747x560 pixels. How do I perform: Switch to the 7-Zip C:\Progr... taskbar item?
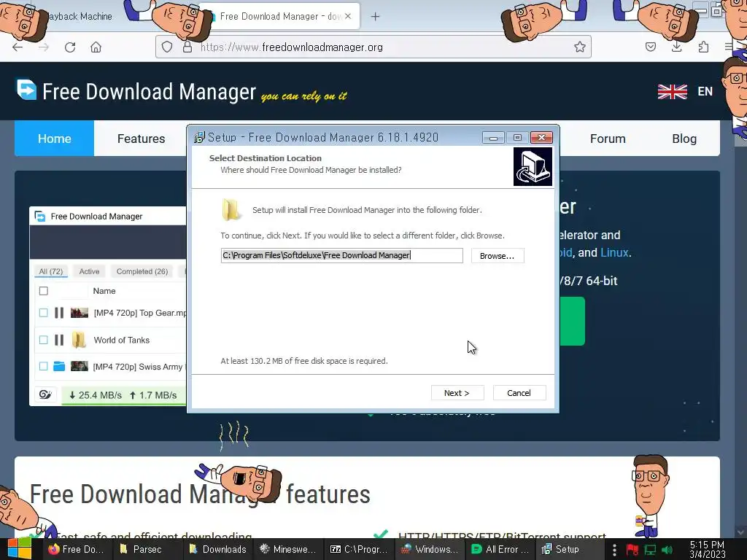pos(359,549)
